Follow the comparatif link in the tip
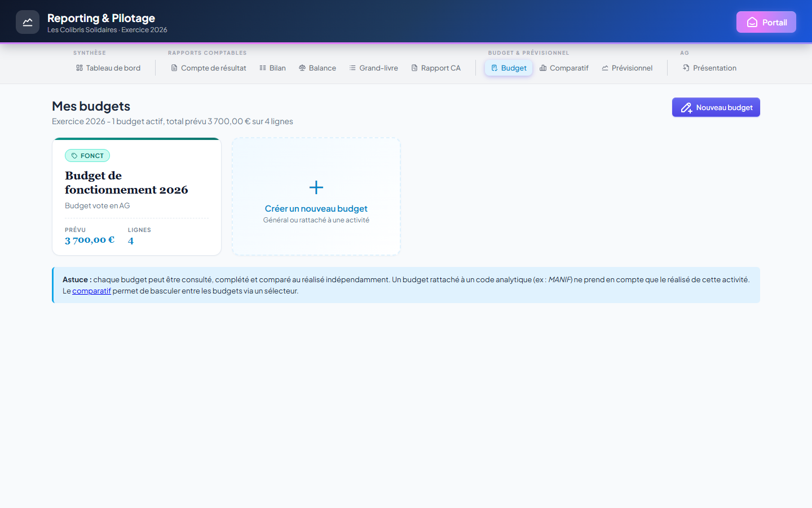Image resolution: width=812 pixels, height=508 pixels. point(91,291)
